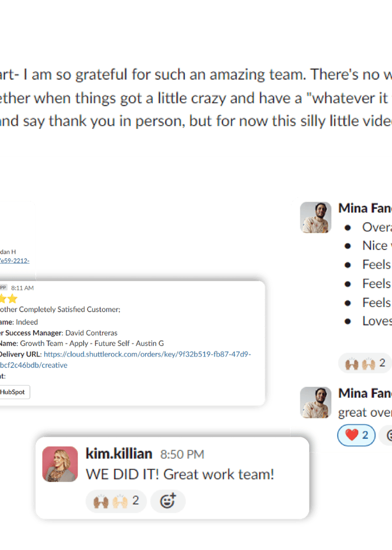Click the kim.killian username
This screenshot has height=550, width=392.
coord(119,454)
